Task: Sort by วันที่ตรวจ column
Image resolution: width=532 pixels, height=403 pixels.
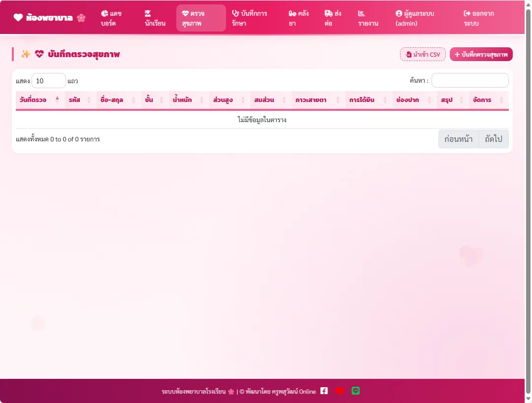Action: point(39,100)
